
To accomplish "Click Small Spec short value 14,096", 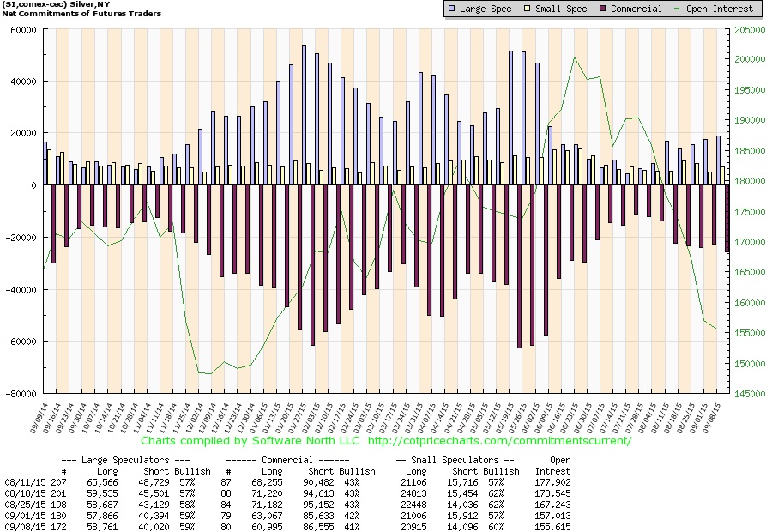I will pyautogui.click(x=463, y=527).
